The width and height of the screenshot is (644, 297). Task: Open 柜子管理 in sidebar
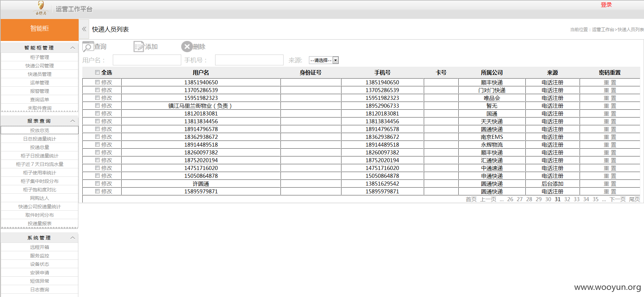point(40,57)
